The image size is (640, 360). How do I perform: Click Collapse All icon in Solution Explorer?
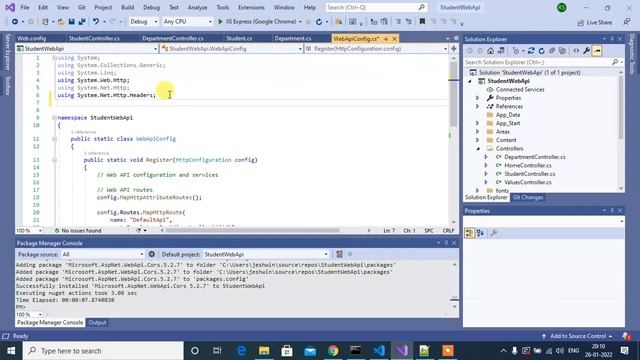click(552, 51)
